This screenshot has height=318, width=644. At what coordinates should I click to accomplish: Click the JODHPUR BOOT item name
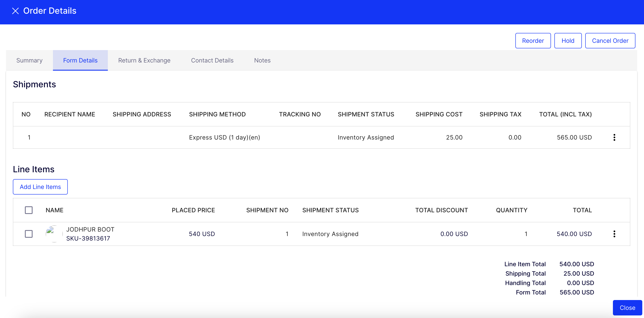pos(90,229)
